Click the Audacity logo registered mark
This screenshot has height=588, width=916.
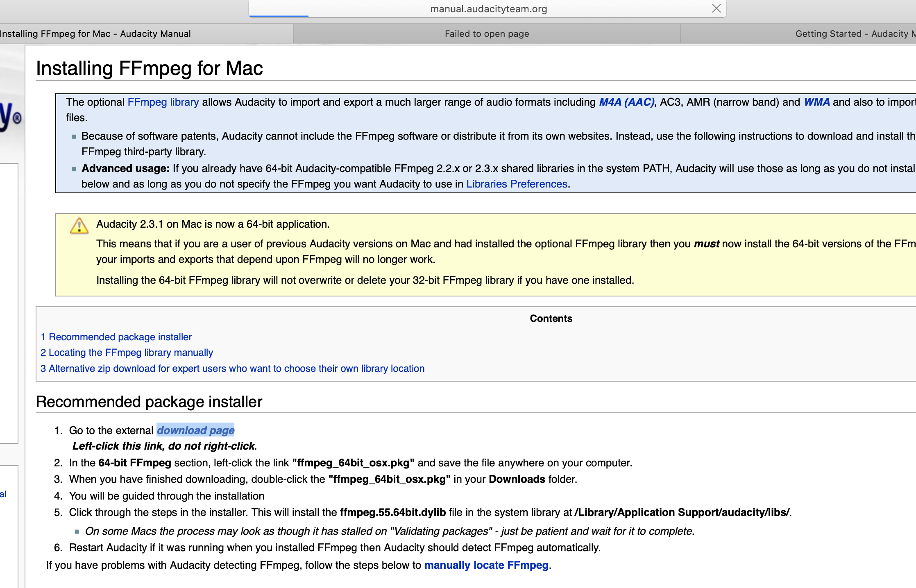(x=16, y=118)
